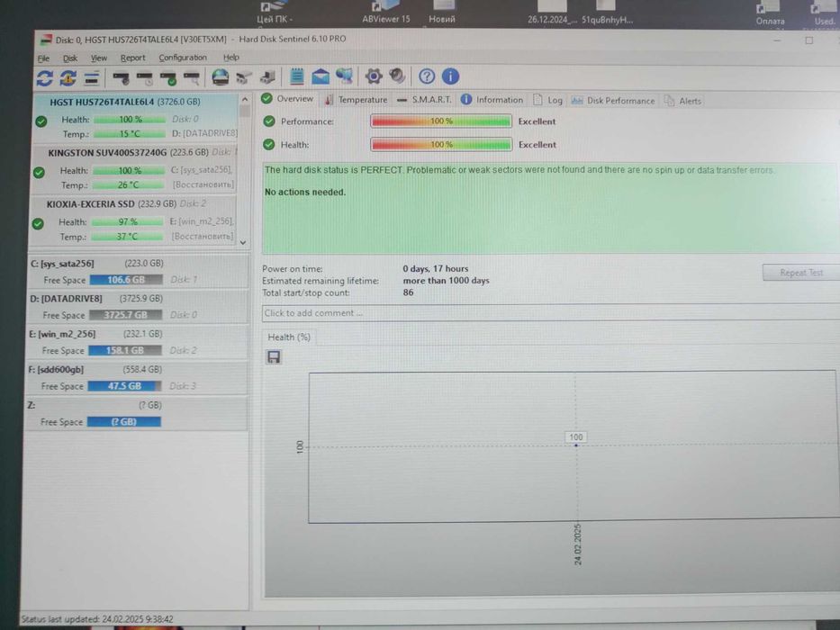840x630 pixels.
Task: Switch to the Disk Performance tab
Action: coord(613,101)
